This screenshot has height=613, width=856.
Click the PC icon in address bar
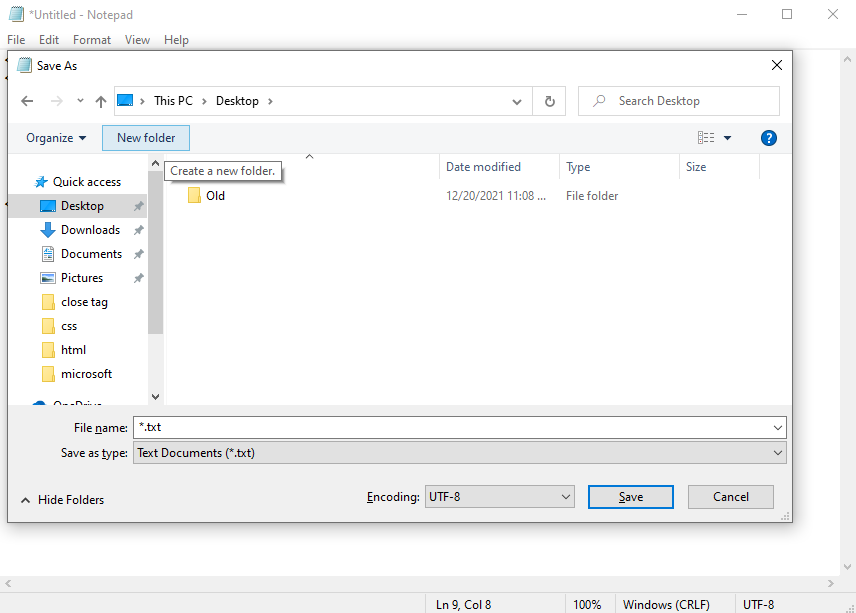125,100
